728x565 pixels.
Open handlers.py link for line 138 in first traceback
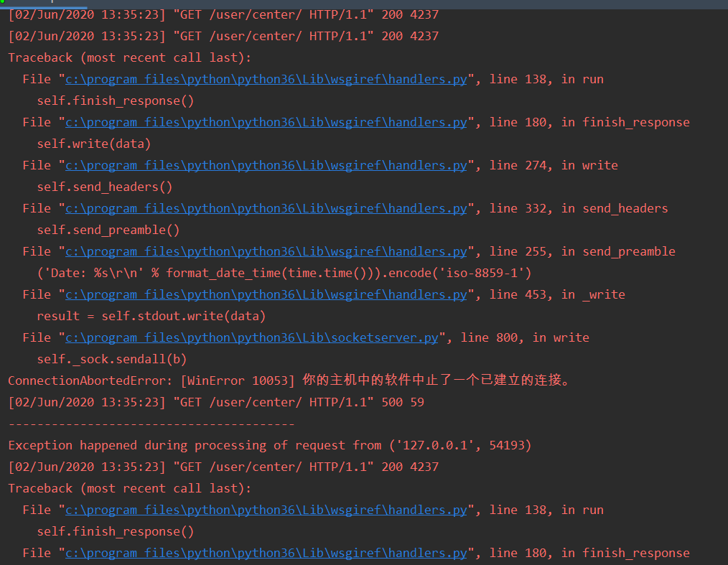[x=266, y=79]
